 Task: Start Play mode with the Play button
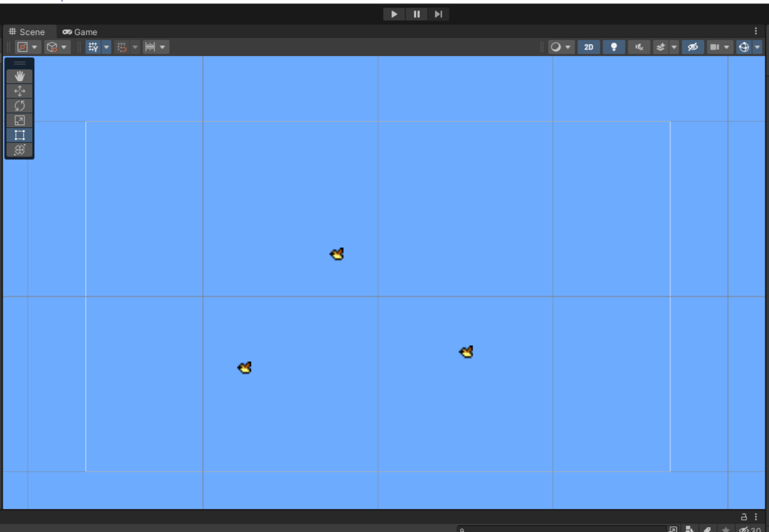(394, 14)
